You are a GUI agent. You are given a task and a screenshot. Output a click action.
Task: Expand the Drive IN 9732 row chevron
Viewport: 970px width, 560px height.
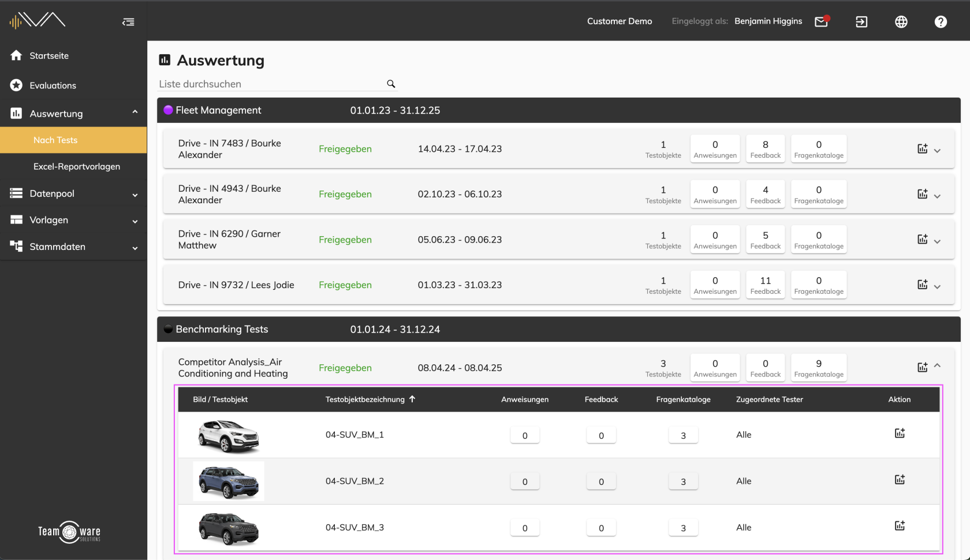(x=937, y=287)
